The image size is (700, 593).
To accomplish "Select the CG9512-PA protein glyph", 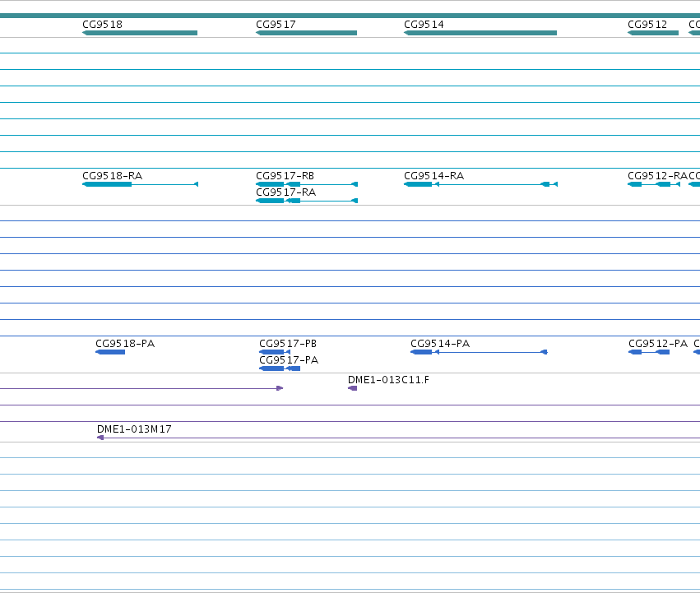I will (649, 352).
